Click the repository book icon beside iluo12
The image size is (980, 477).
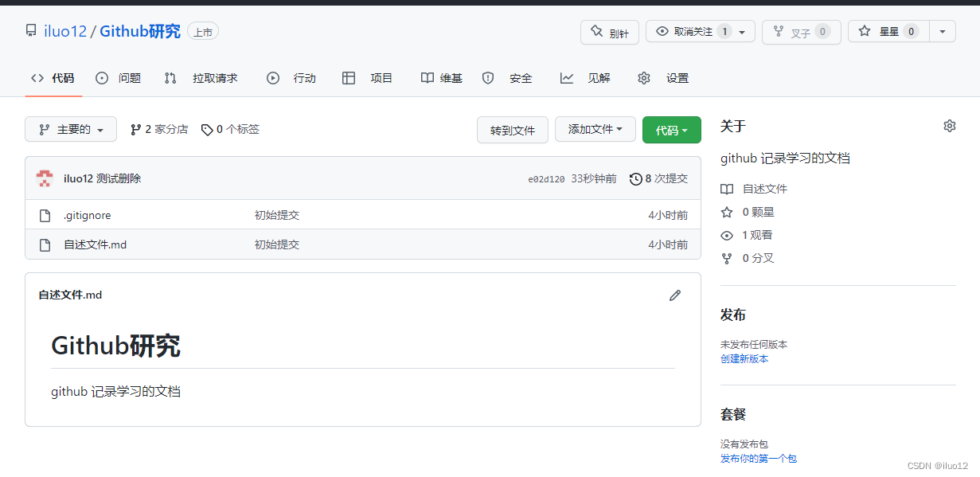31,31
